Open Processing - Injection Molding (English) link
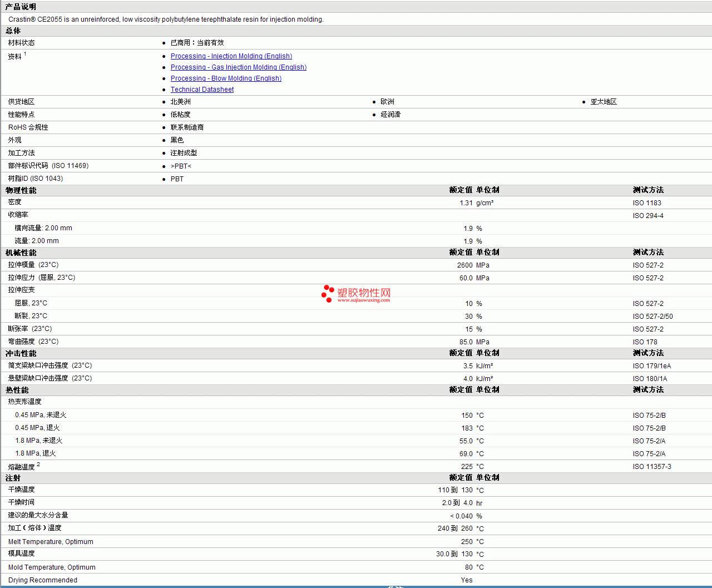712x588 pixels. point(231,56)
